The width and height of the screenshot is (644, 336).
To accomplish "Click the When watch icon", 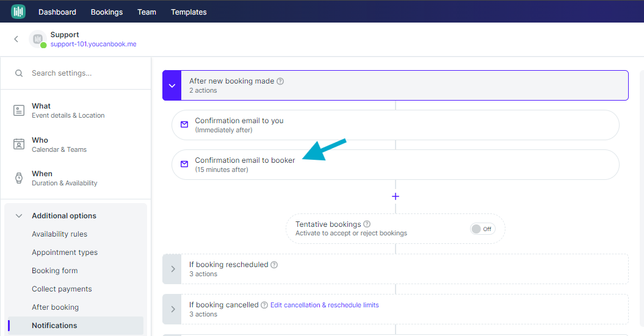I will coord(19,178).
